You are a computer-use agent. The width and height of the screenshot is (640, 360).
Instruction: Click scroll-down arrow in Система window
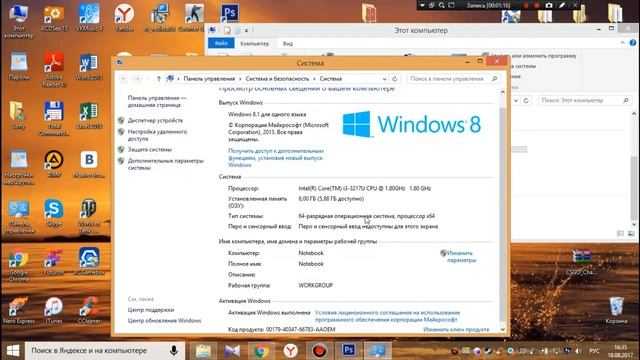click(x=502, y=329)
